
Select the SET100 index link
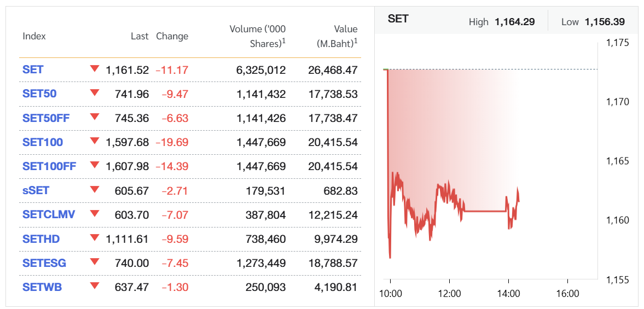(x=43, y=142)
